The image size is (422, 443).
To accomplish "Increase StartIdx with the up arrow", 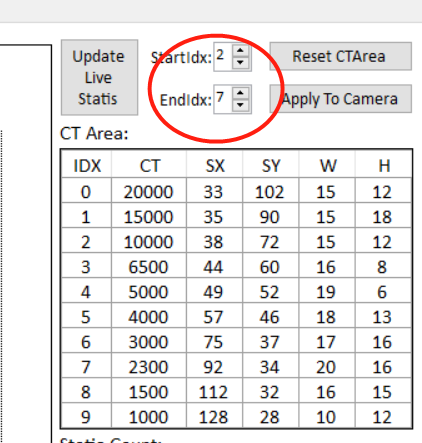I will [241, 51].
